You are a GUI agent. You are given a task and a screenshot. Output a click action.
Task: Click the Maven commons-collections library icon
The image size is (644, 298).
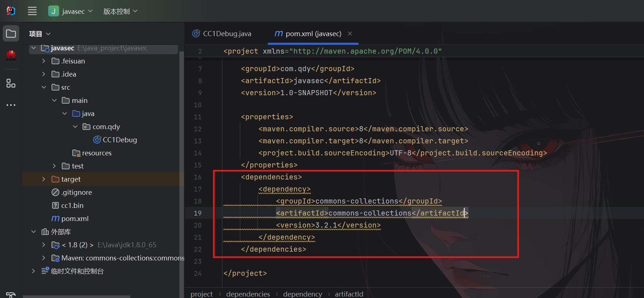pyautogui.click(x=55, y=258)
